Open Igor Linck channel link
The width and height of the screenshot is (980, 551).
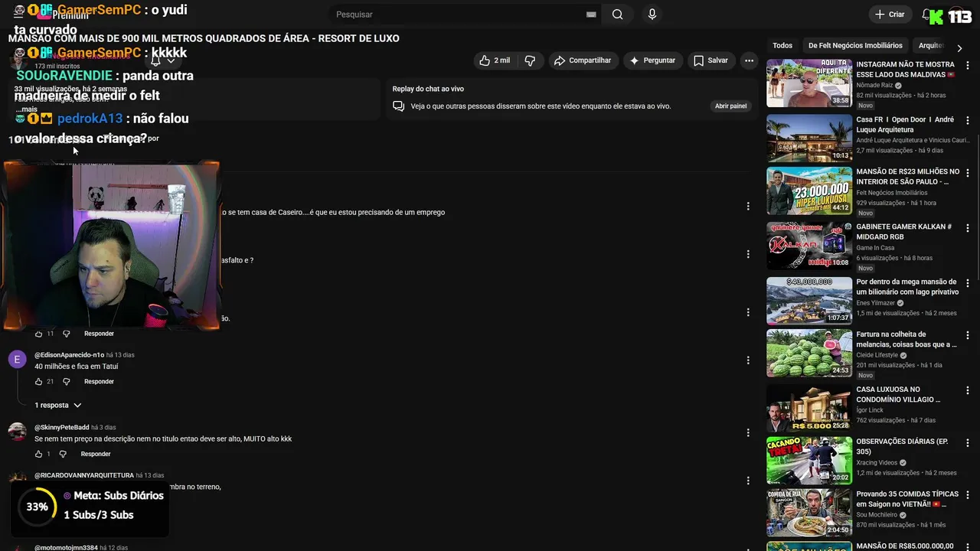[870, 410]
